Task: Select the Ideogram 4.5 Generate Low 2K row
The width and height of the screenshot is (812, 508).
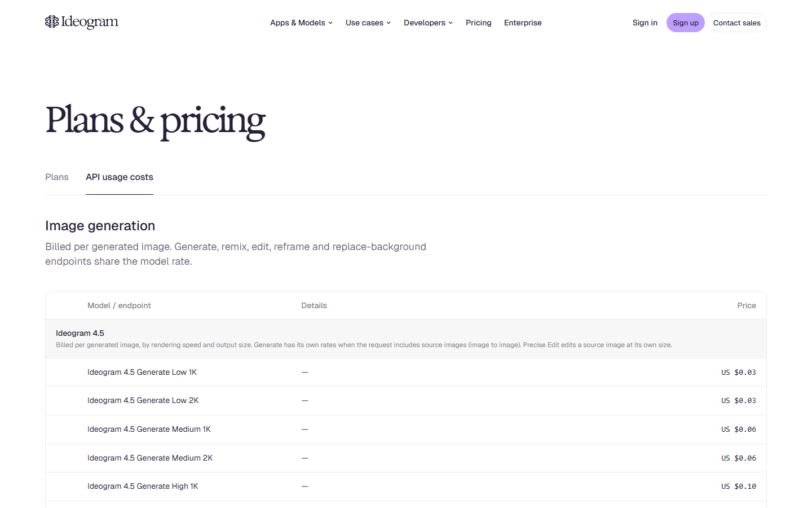Action: point(406,401)
